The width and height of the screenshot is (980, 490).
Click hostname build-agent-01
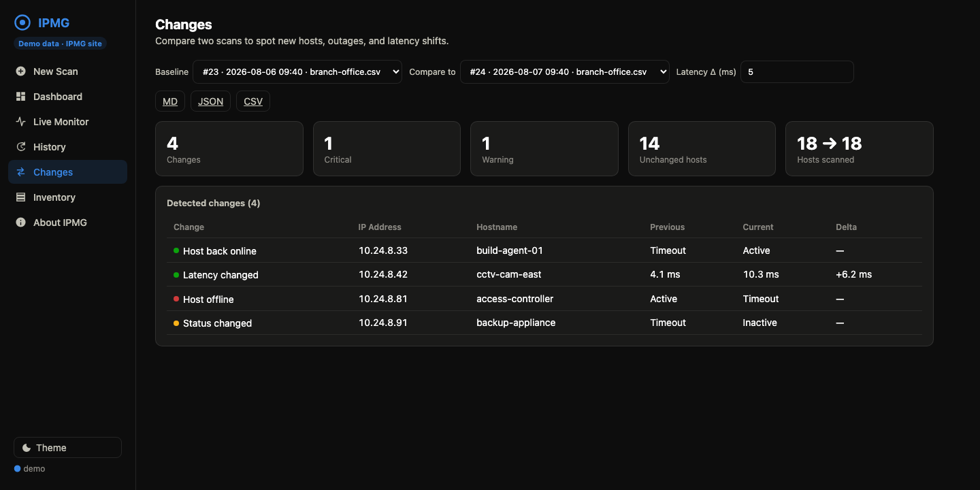(x=510, y=250)
